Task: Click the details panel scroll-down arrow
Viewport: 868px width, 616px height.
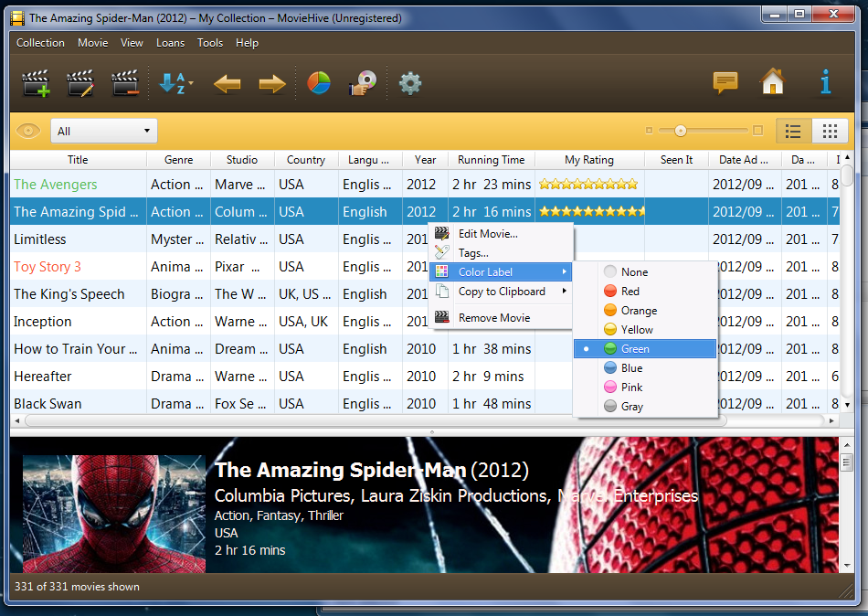Action: pyautogui.click(x=846, y=566)
